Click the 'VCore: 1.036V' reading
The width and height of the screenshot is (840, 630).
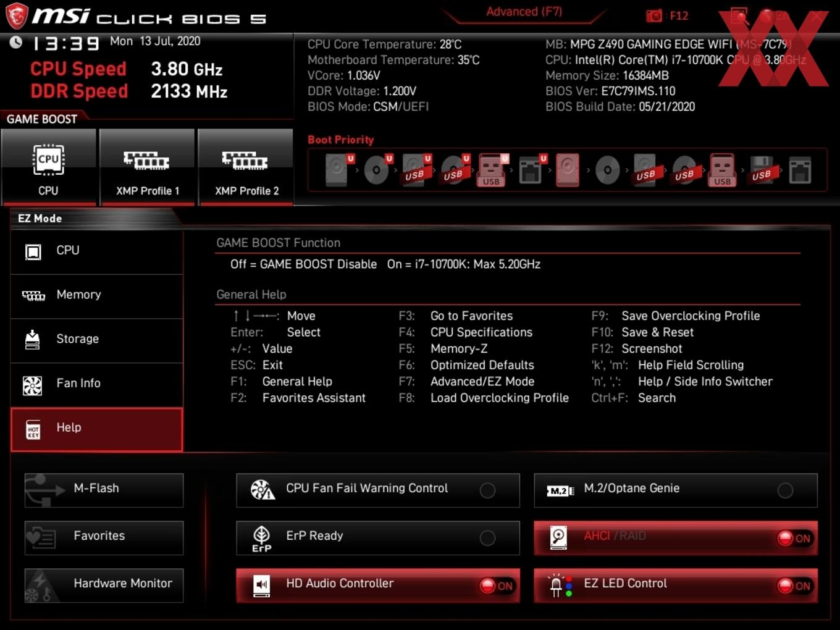pyautogui.click(x=343, y=75)
